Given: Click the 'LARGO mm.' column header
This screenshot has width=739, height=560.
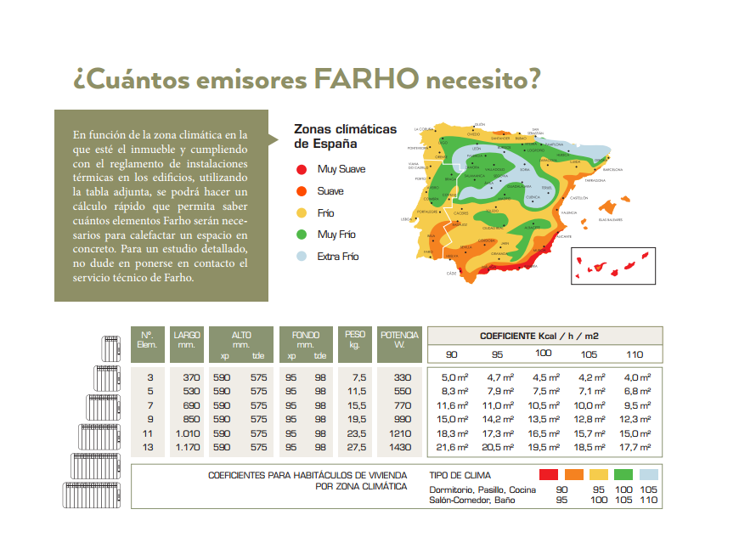Looking at the screenshot, I should point(187,344).
